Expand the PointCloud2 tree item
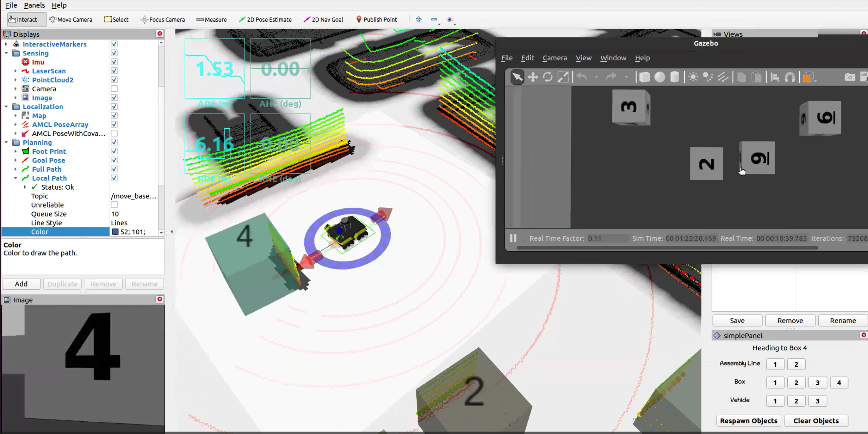Screen dimensions: 868x434 point(15,80)
